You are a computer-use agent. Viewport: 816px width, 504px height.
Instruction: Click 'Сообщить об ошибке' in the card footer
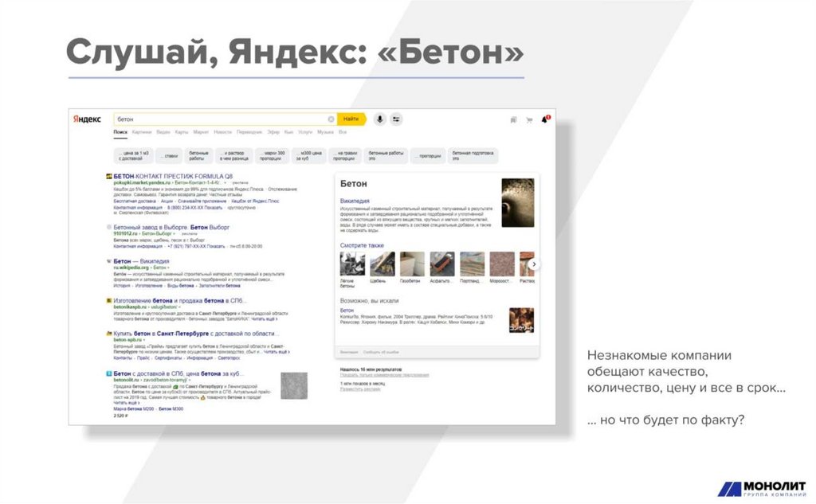[381, 352]
